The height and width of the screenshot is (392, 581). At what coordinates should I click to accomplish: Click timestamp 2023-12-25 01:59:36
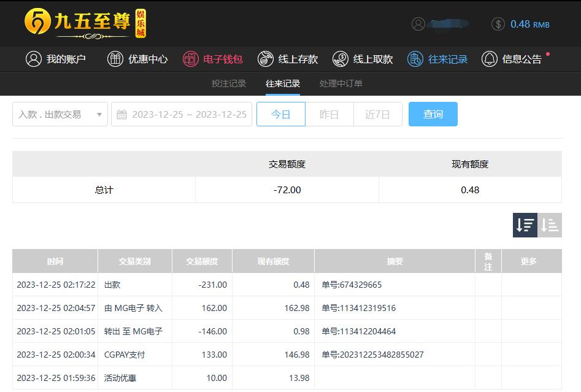pyautogui.click(x=56, y=378)
